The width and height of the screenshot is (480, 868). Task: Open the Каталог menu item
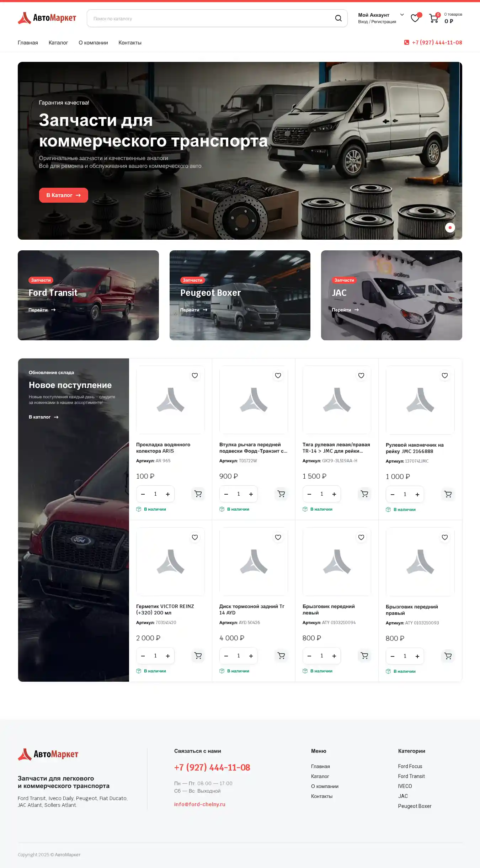tap(58, 43)
